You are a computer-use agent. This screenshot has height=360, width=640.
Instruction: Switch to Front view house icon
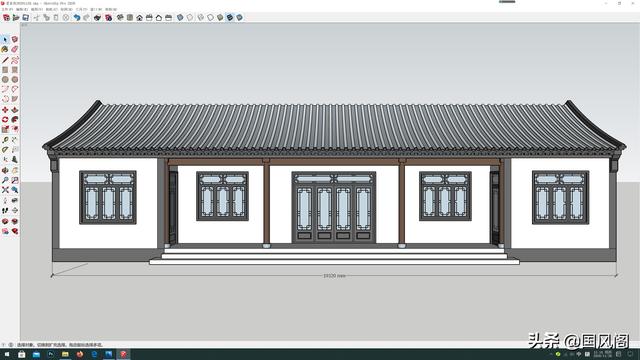point(140,18)
